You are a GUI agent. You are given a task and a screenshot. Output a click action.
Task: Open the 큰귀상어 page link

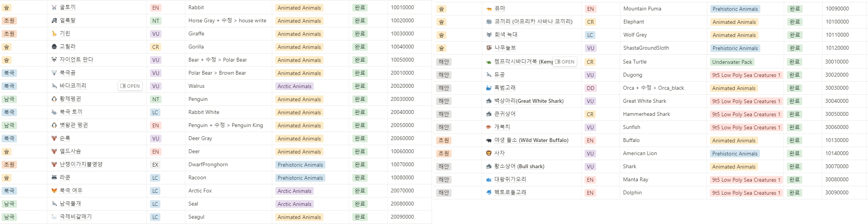tap(505, 114)
